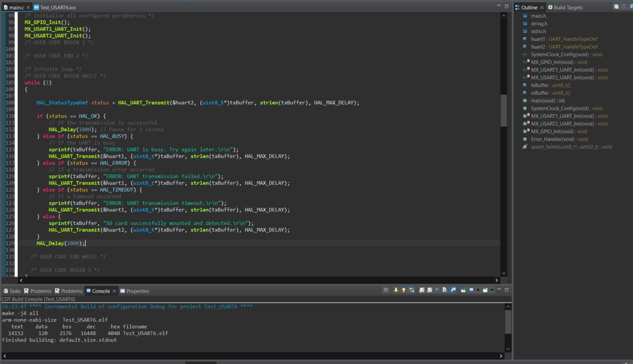
Task: Click 'while (1)' keyword in editor
Action: tap(38, 82)
